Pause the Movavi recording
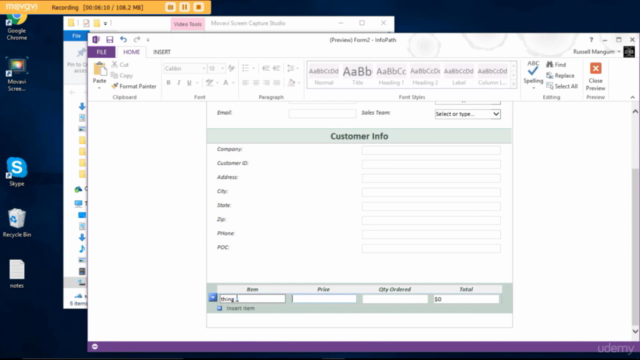The height and width of the screenshot is (360, 640). point(184,7)
